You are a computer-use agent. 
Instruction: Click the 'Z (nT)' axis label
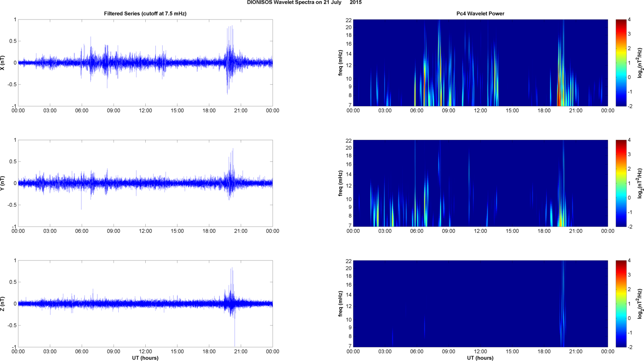coord(3,304)
